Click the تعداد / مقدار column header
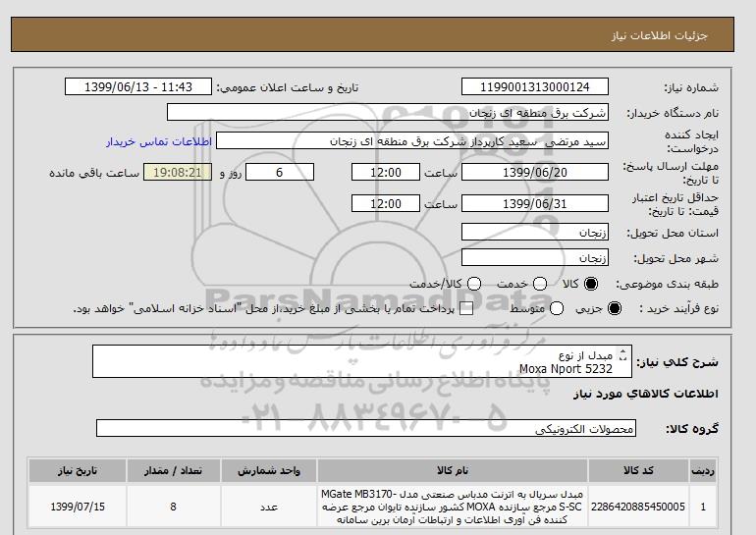Viewport: 756px width, 535px height. point(174,470)
